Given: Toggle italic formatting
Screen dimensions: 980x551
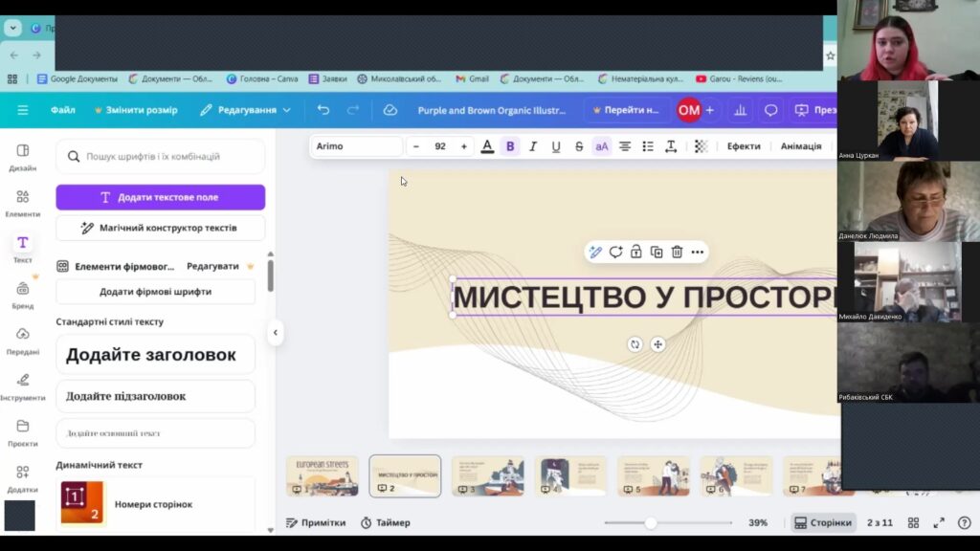Looking at the screenshot, I should 532,146.
